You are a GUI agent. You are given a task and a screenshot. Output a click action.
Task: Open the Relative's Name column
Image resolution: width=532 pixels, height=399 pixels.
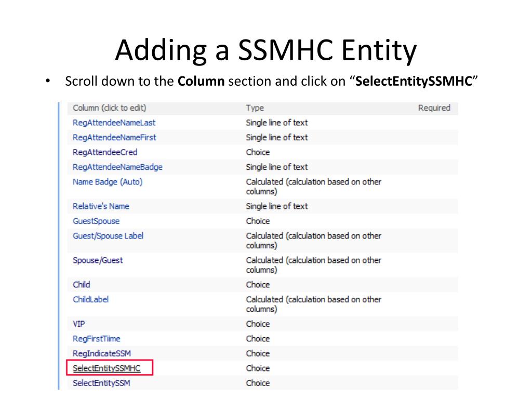pyautogui.click(x=101, y=206)
